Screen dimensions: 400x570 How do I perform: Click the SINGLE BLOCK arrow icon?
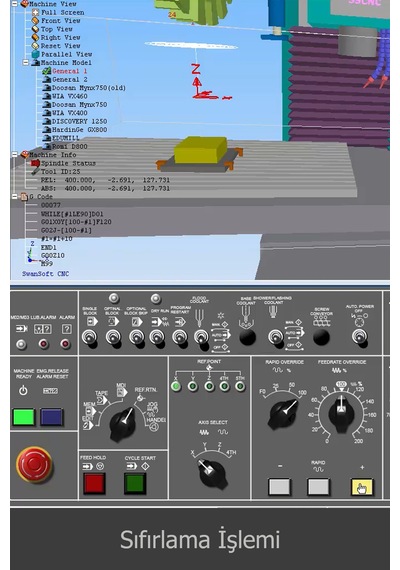pyautogui.click(x=92, y=321)
